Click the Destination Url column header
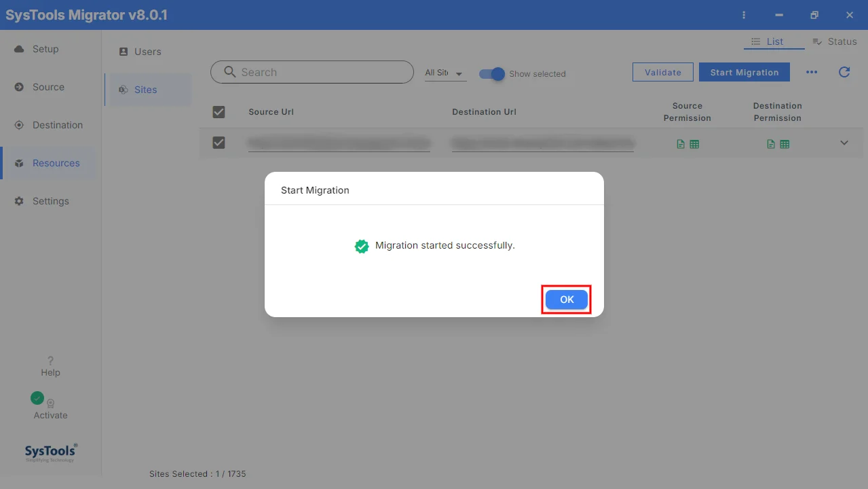Viewport: 868px width, 489px height. pos(485,112)
